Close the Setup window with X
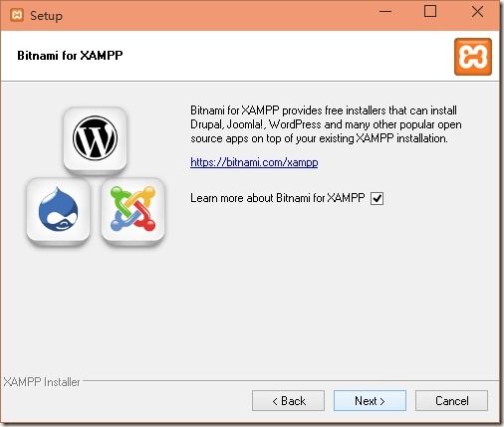The image size is (504, 427). 477,12
